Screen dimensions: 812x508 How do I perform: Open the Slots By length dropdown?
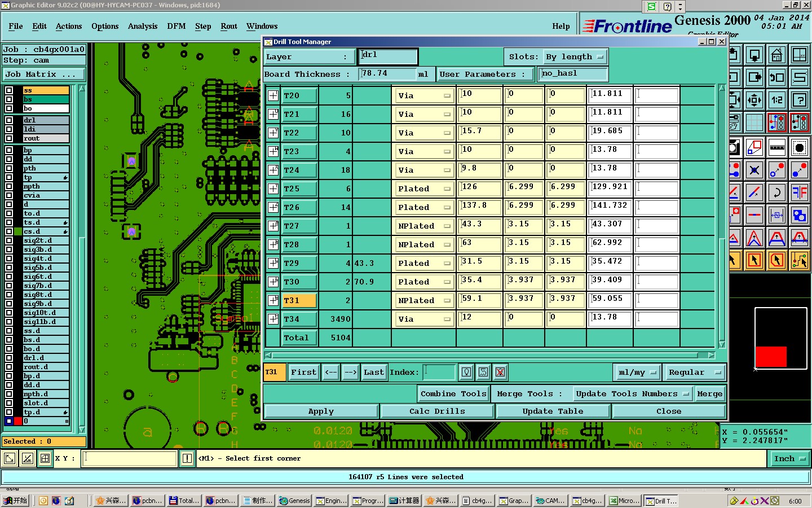(x=575, y=57)
